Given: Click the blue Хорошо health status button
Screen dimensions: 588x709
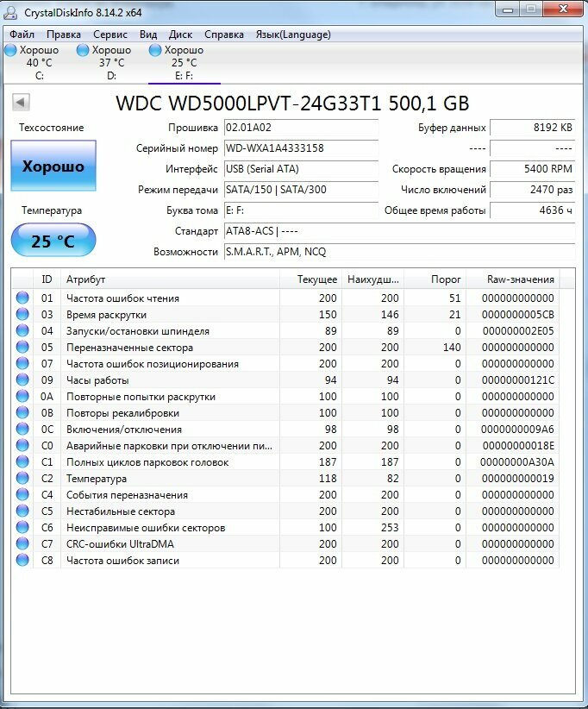Looking at the screenshot, I should tap(53, 166).
